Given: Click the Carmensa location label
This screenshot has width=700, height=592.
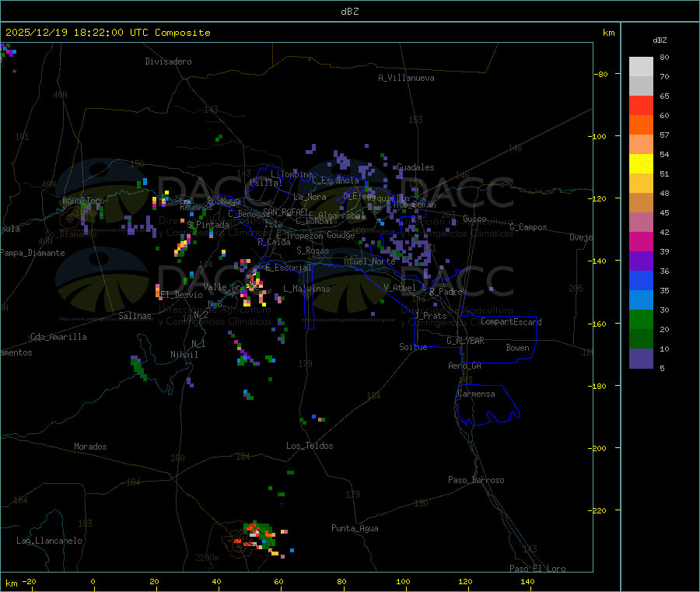Looking at the screenshot, I should [x=476, y=394].
